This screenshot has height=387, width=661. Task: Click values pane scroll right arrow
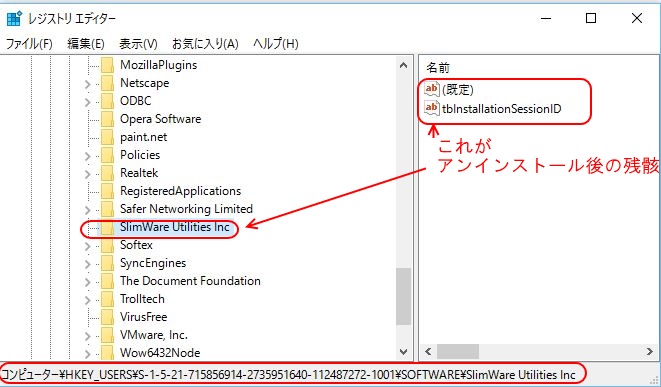pos(649,352)
